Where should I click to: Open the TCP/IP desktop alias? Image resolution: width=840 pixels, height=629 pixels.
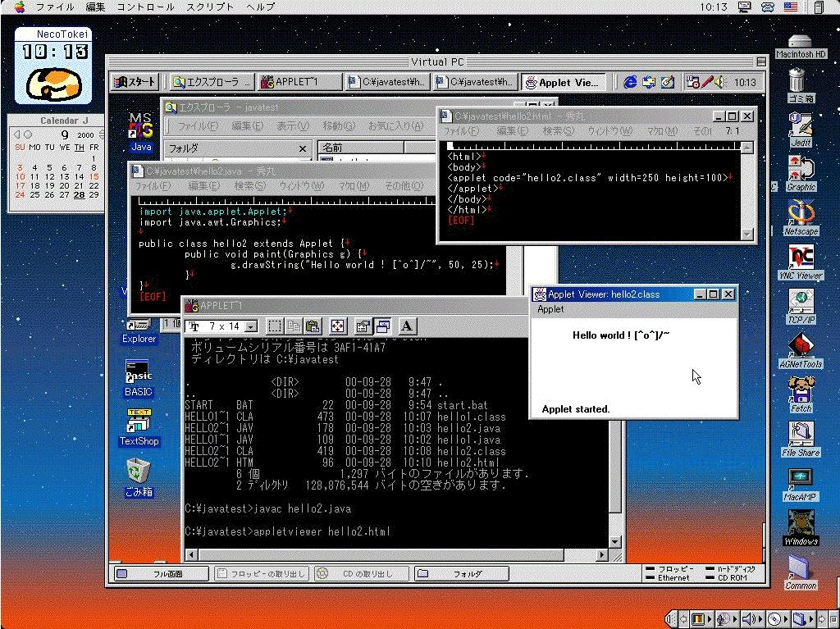[x=801, y=302]
